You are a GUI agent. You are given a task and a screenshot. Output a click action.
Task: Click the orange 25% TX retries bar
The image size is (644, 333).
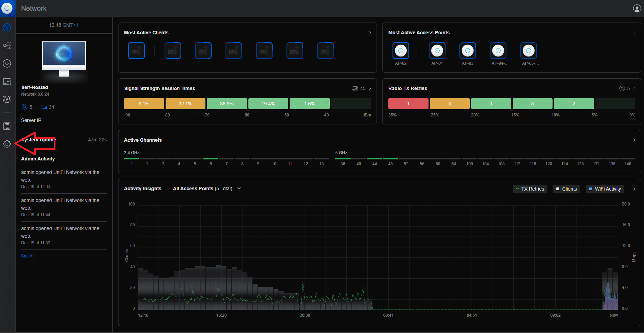450,104
